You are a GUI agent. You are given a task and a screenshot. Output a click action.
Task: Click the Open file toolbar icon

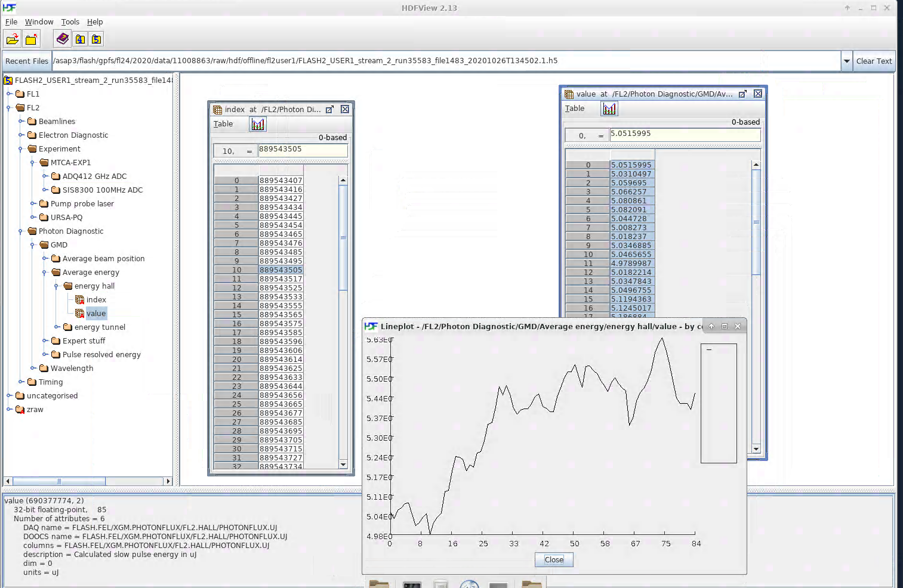pyautogui.click(x=13, y=39)
